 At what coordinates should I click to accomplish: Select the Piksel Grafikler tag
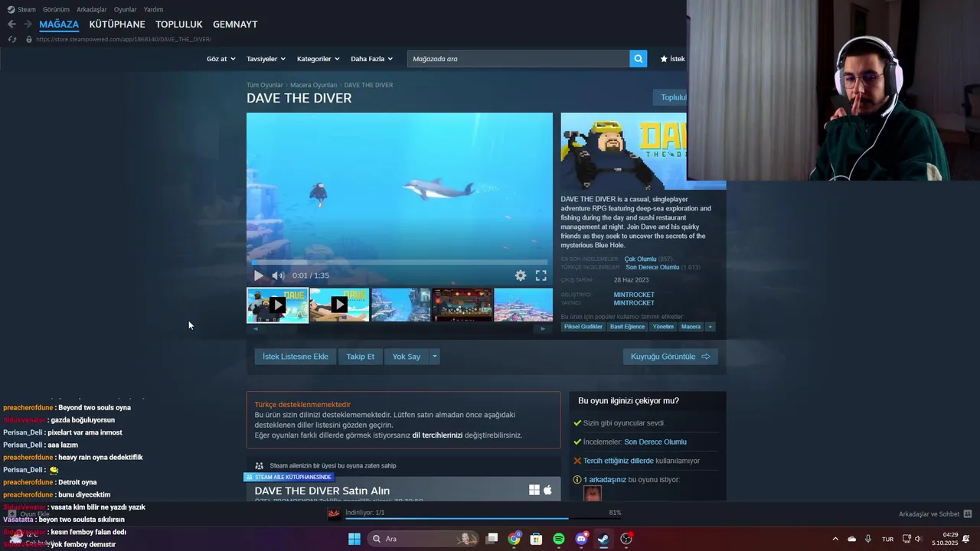583,327
